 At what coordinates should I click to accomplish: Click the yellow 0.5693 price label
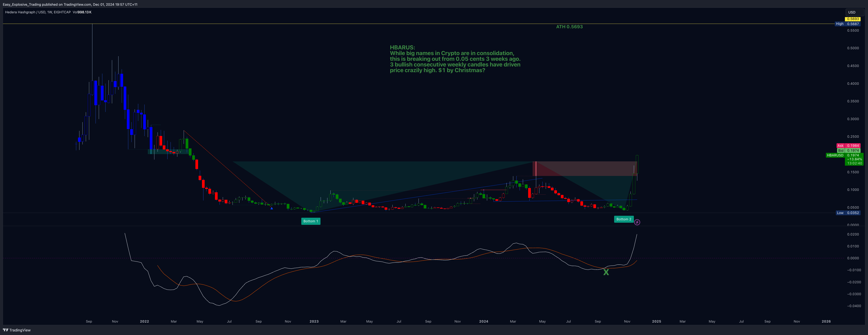(x=853, y=19)
